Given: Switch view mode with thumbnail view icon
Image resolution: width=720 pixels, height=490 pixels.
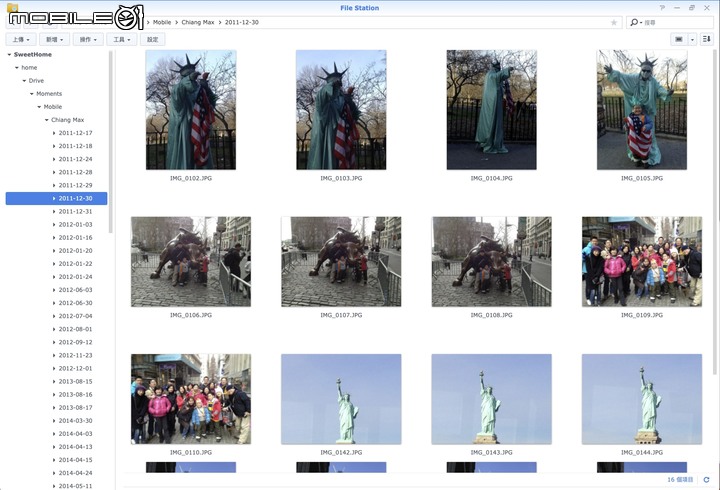Looking at the screenshot, I should 679,39.
